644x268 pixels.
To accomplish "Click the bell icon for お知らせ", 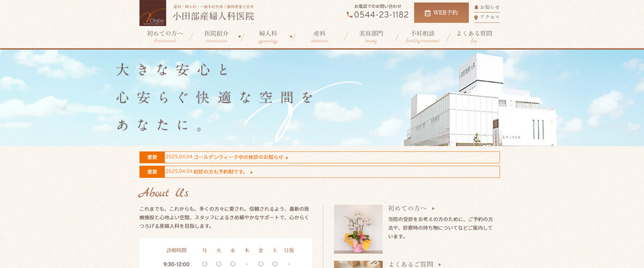I will coord(476,7).
